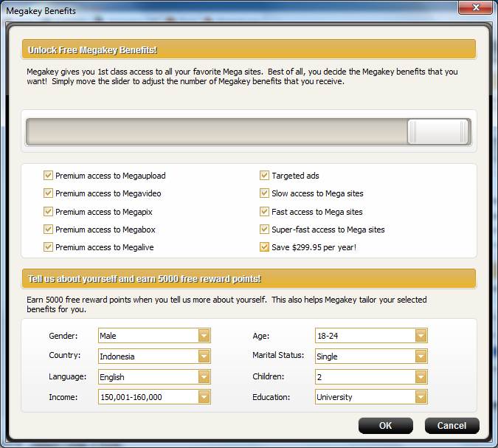Expand the Language dropdown arrow
This screenshot has height=448, width=498.
204,377
